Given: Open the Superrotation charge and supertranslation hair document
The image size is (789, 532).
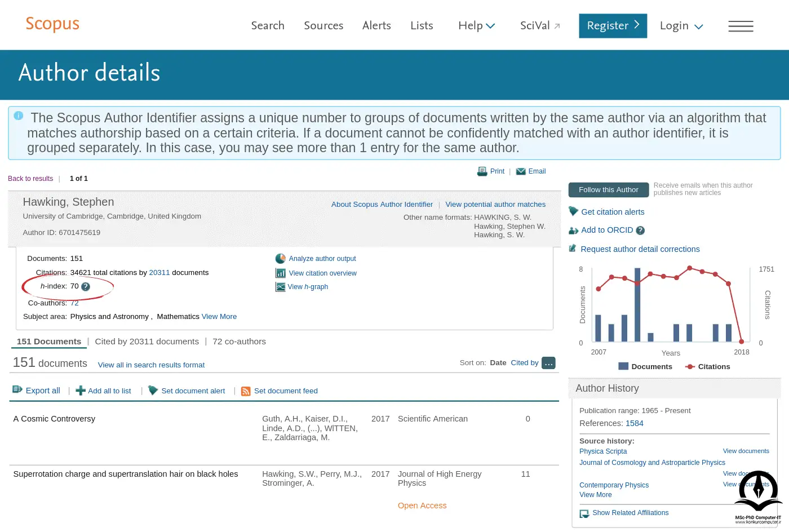Looking at the screenshot, I should [126, 474].
